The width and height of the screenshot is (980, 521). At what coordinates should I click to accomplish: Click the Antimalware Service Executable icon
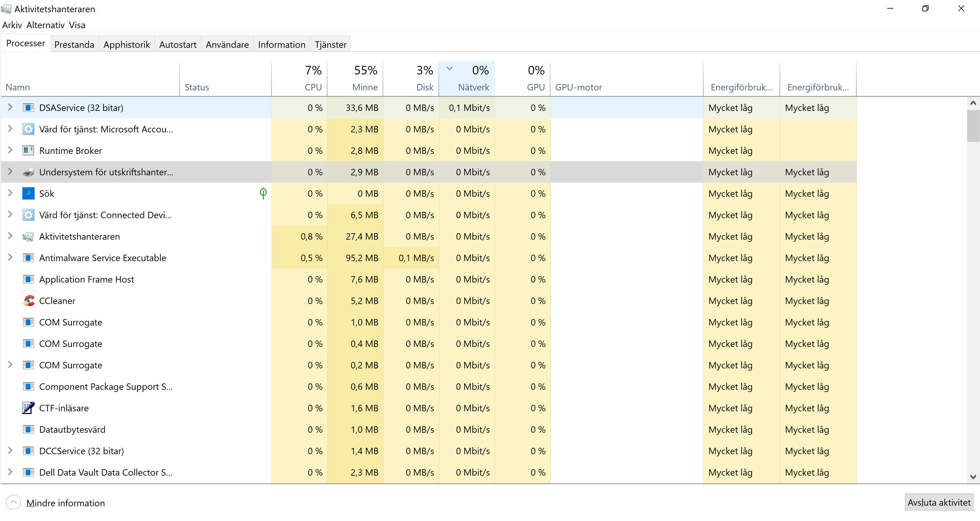(28, 258)
